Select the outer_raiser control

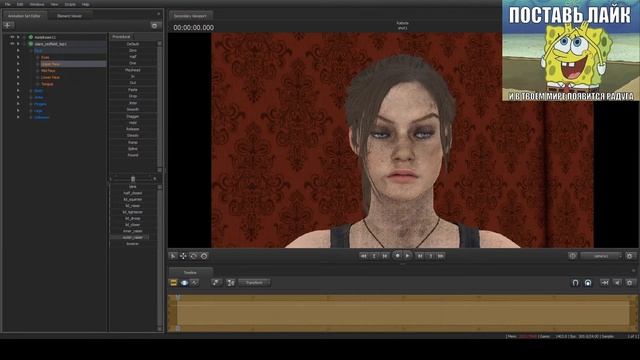click(x=133, y=237)
